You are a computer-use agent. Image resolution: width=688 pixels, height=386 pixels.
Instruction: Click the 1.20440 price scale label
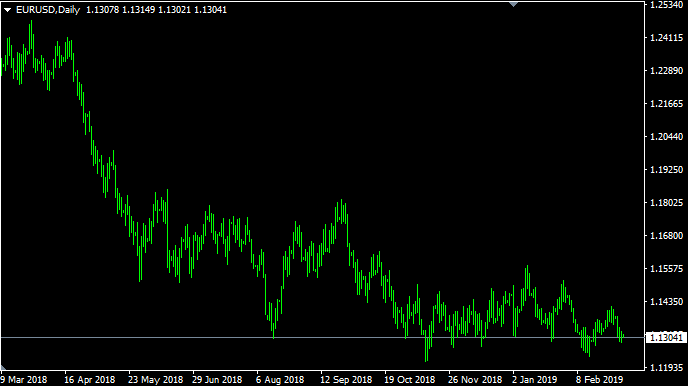click(666, 136)
